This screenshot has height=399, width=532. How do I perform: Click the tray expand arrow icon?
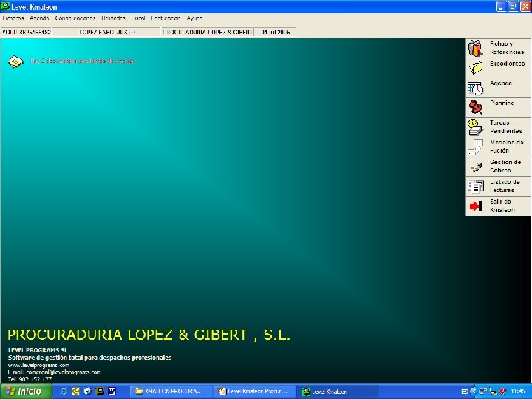click(x=474, y=392)
